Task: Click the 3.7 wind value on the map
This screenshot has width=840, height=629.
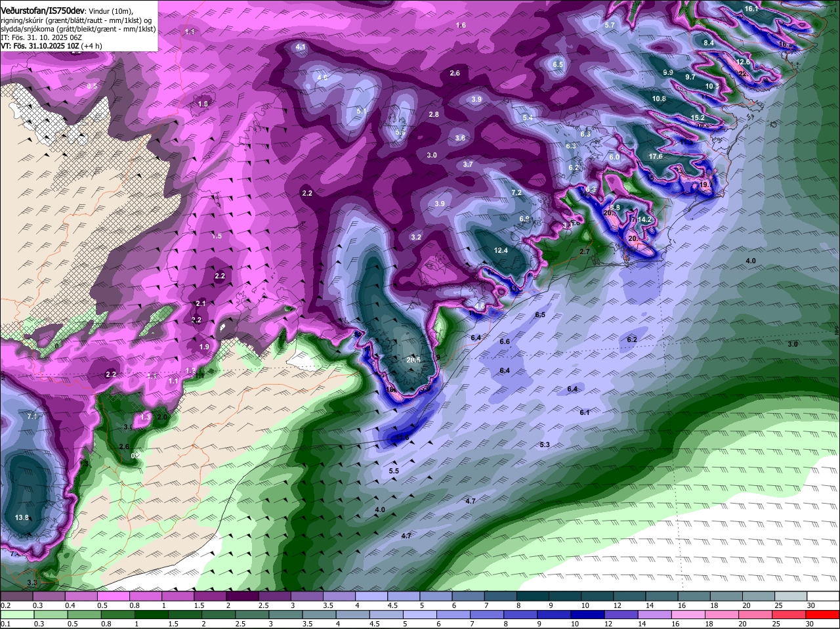Action: (468, 164)
